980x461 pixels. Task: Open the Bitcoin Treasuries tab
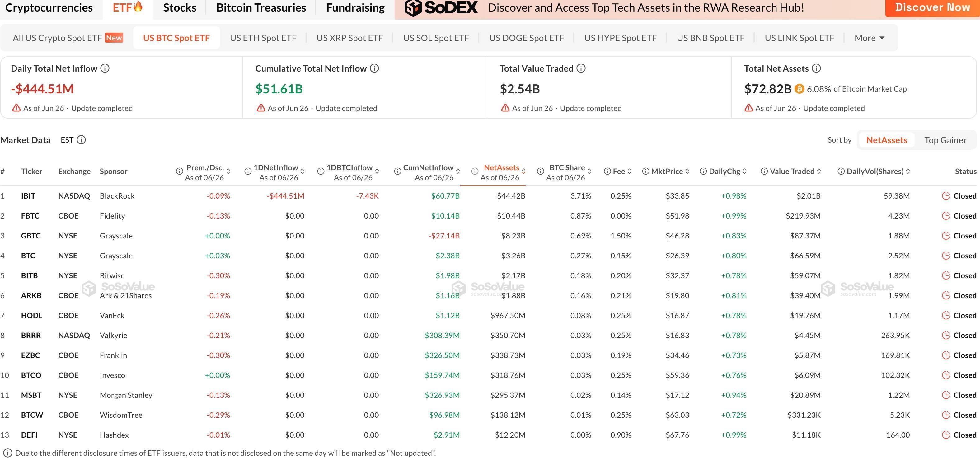click(x=261, y=7)
